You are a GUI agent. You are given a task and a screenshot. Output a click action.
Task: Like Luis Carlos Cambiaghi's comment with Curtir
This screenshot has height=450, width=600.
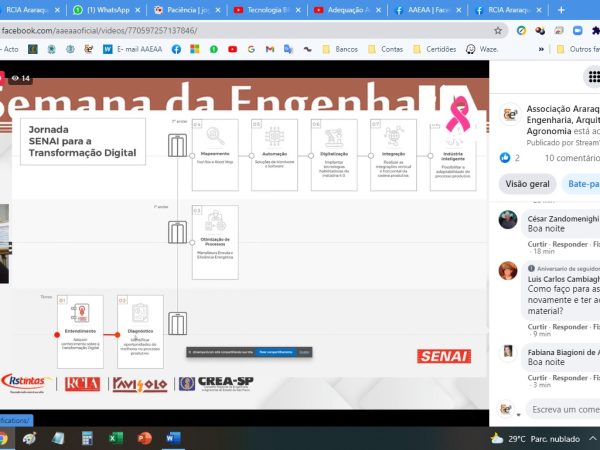tap(537, 327)
